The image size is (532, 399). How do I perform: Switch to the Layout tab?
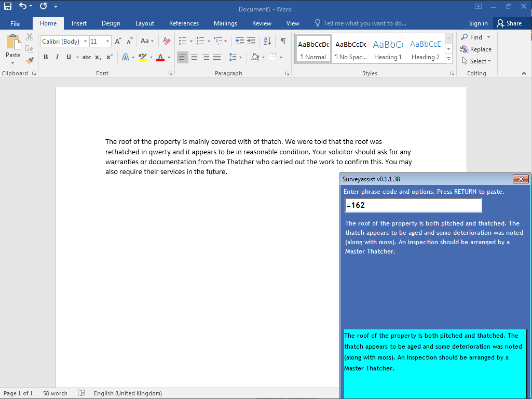coord(144,23)
